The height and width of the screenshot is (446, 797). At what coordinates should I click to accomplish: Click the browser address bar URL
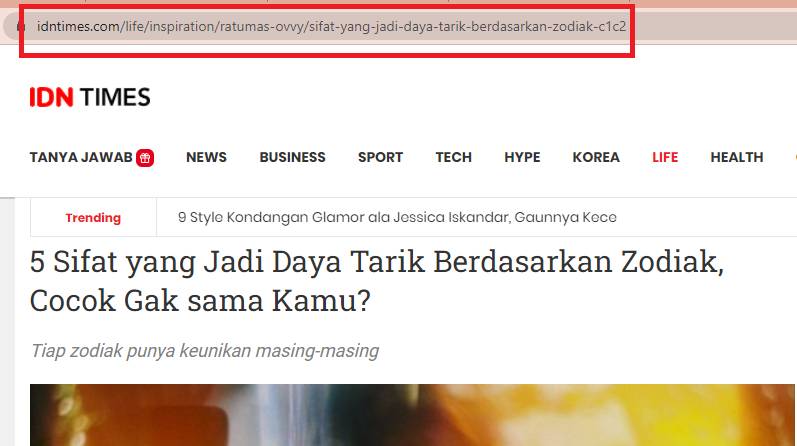331,26
